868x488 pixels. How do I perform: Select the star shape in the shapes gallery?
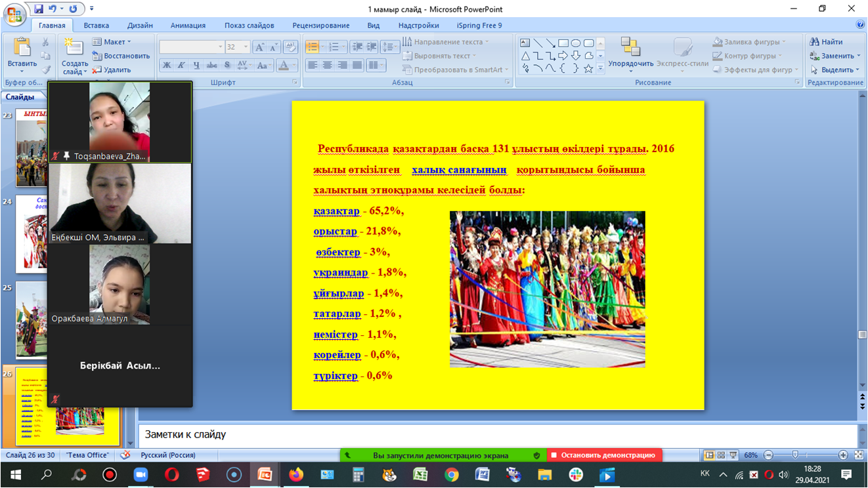(588, 68)
